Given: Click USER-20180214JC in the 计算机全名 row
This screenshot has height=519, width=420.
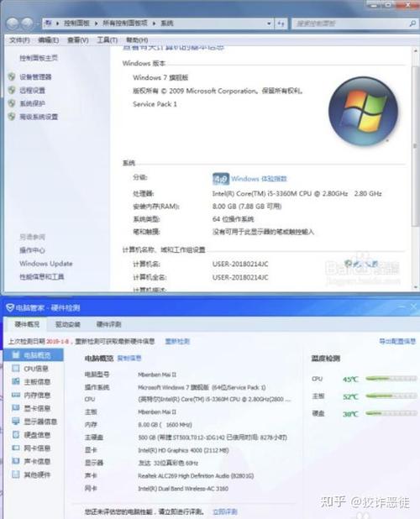Looking at the screenshot, I should coord(240,277).
